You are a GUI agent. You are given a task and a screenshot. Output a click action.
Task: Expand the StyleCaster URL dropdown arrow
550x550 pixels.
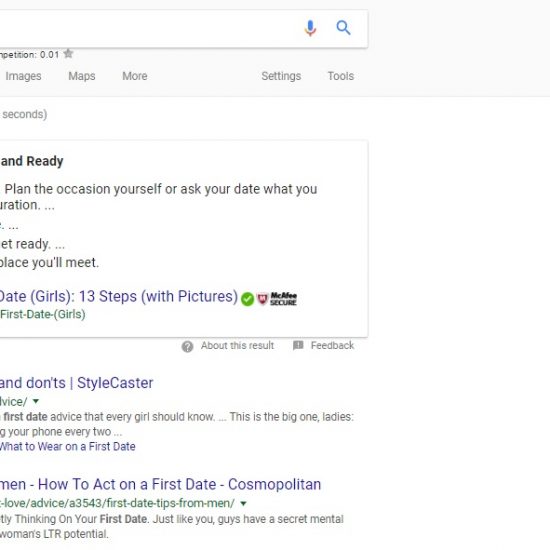coord(36,401)
